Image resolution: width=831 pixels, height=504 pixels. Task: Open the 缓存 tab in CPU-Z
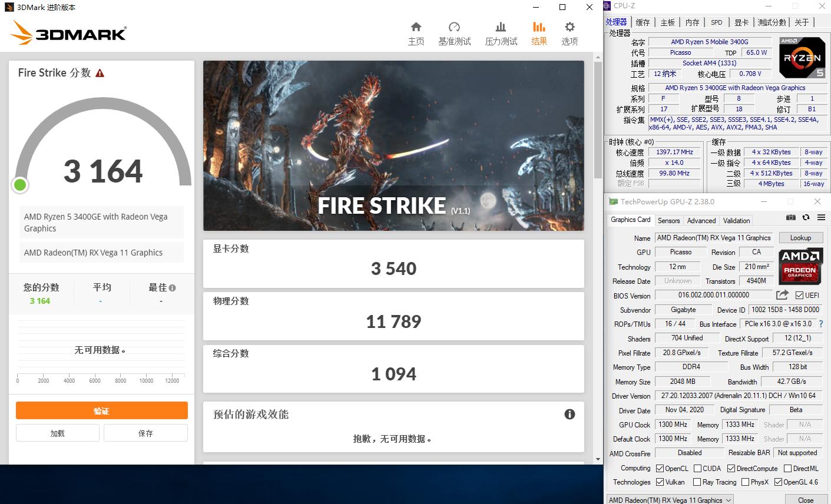(x=642, y=22)
